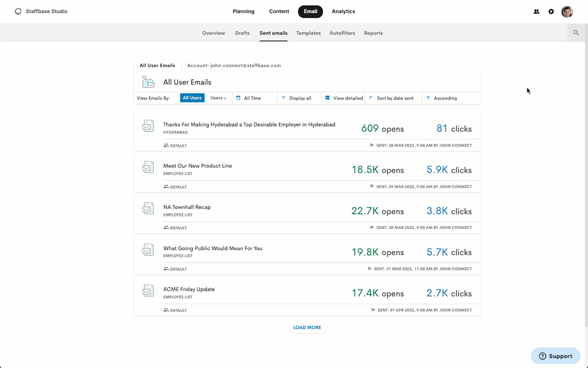Image resolution: width=588 pixels, height=368 pixels.
Task: Click the calendar icon beside All Time
Action: tap(238, 98)
